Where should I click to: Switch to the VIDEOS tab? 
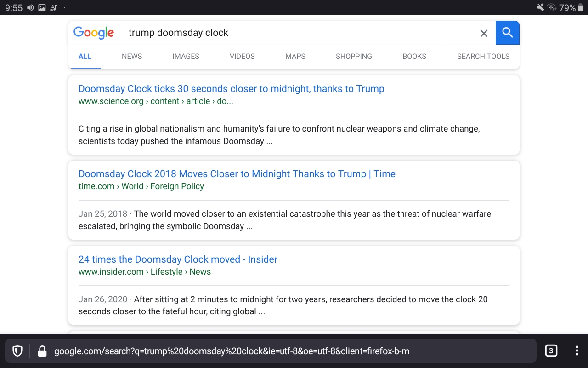click(x=242, y=57)
